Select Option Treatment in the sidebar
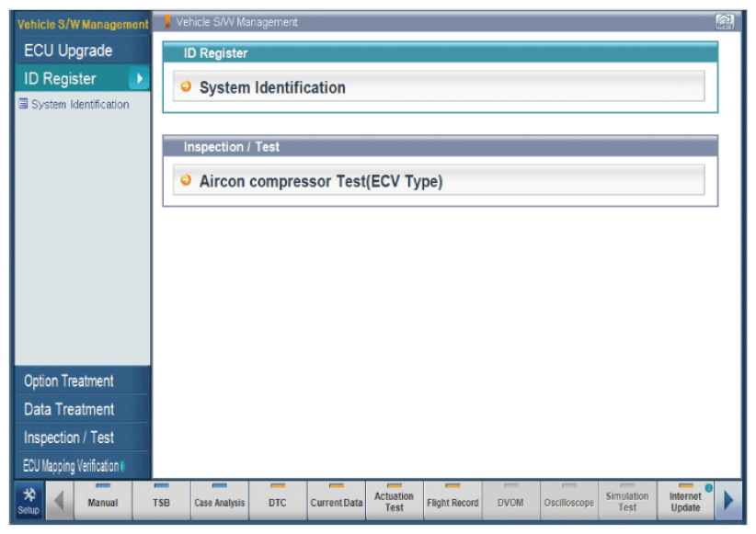 click(x=83, y=381)
